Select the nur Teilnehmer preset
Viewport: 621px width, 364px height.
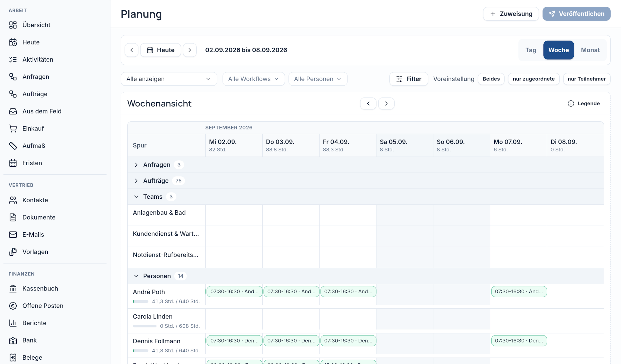point(587,79)
